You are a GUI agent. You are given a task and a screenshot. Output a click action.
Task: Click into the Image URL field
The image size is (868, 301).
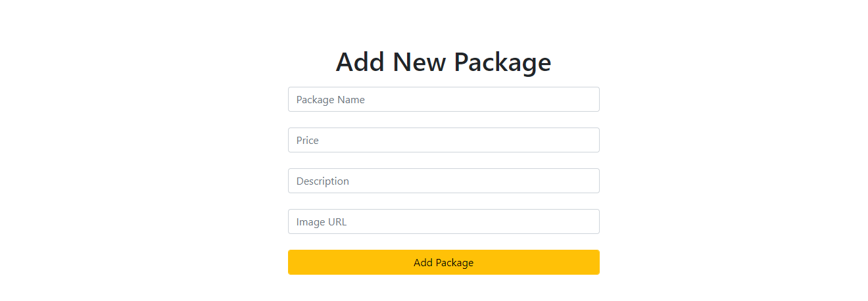(x=443, y=221)
